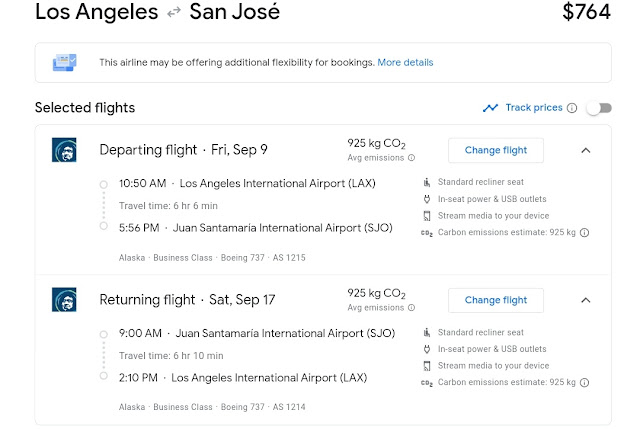
Task: Enable the Track prices toggle
Action: pyautogui.click(x=598, y=108)
